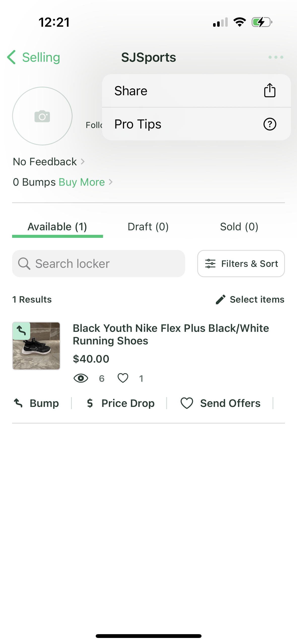The height and width of the screenshot is (644, 297).
Task: Tap the Bump arrow action
Action: pos(36,403)
